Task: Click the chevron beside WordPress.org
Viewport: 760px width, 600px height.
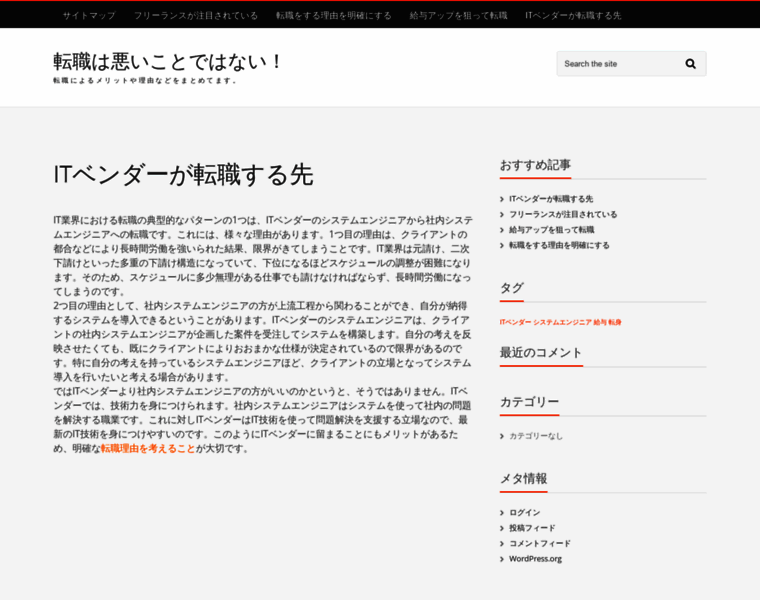Action: coord(502,559)
